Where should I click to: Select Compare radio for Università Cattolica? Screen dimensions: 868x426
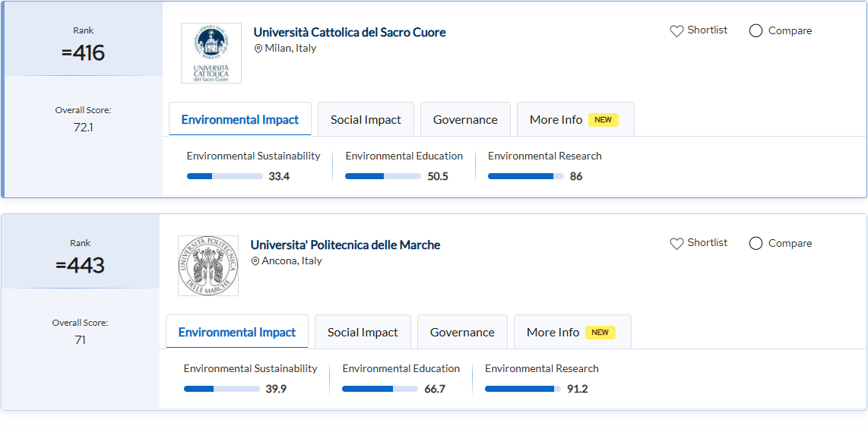tap(756, 31)
